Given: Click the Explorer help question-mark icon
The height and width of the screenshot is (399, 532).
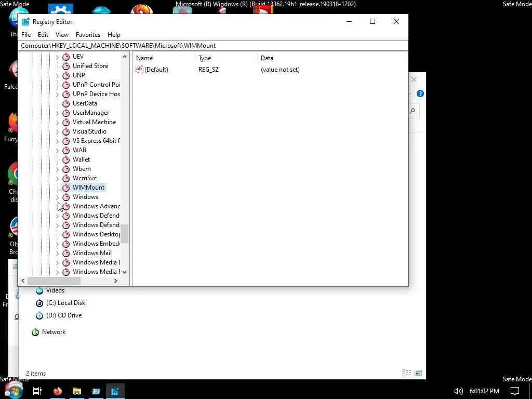Looking at the screenshot, I should click(x=420, y=94).
